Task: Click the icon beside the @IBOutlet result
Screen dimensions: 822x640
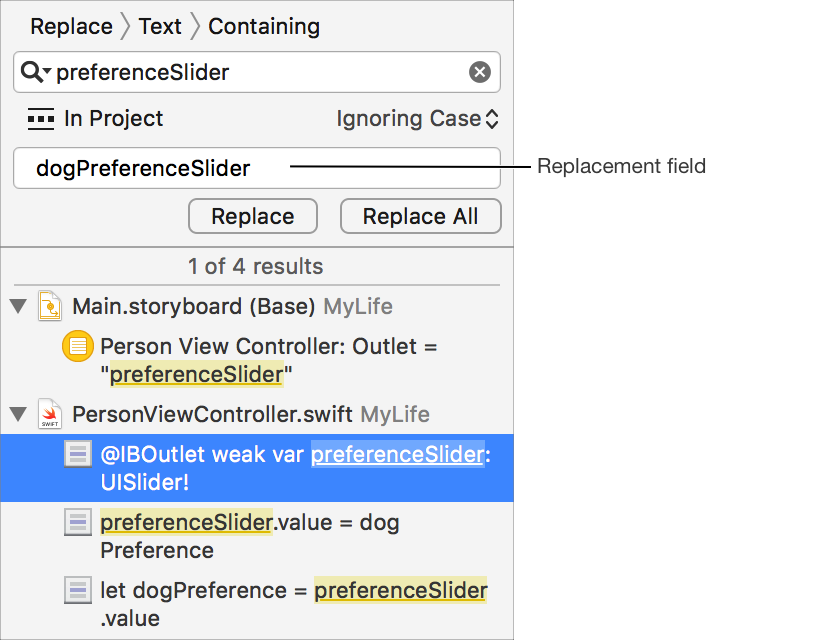Action: click(x=77, y=454)
